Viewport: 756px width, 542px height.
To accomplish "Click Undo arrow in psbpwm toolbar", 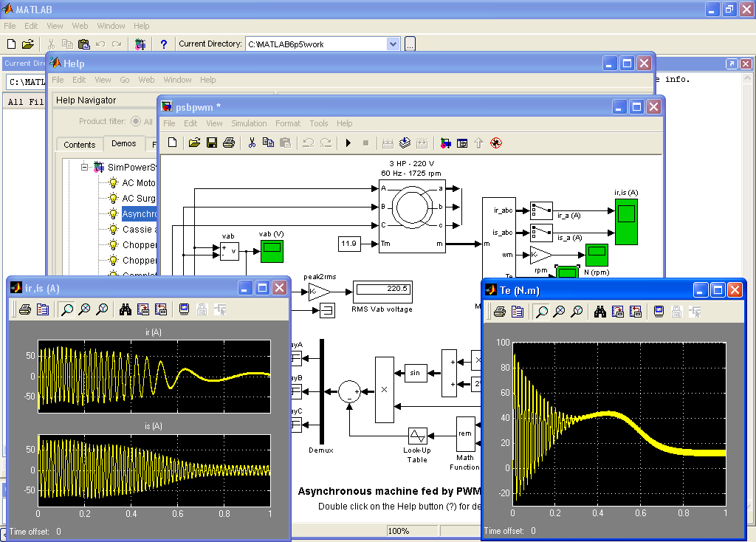I will pyautogui.click(x=308, y=143).
